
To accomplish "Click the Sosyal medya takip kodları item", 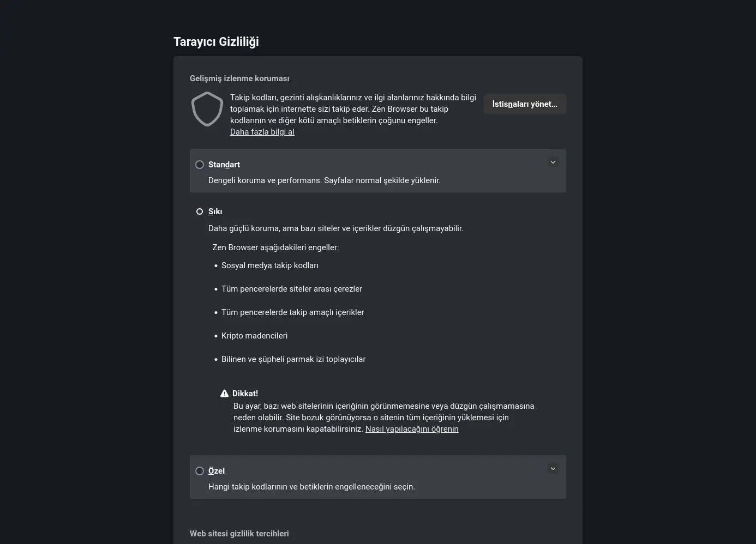I will pyautogui.click(x=270, y=265).
